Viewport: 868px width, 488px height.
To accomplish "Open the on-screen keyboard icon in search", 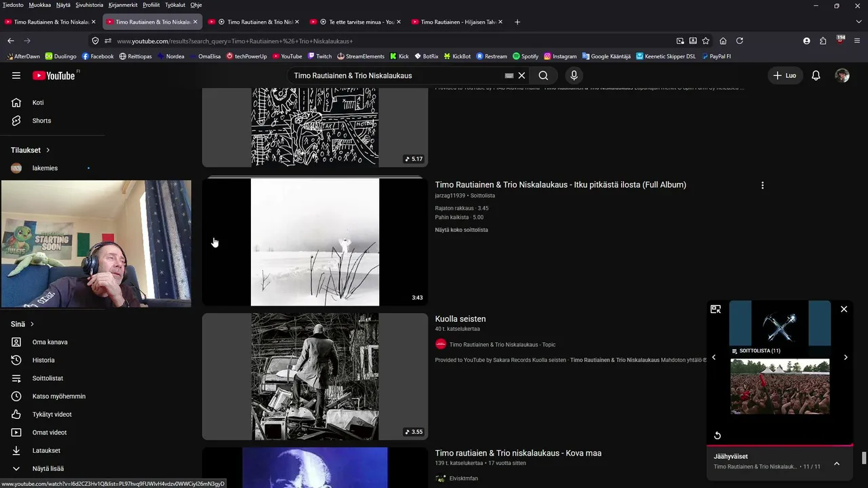I will coord(509,76).
